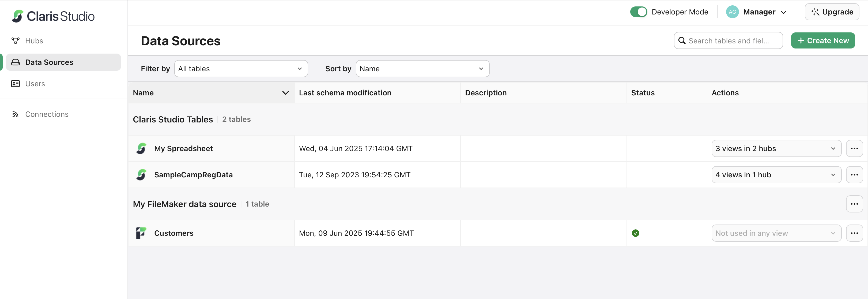Open the Sort by dropdown

click(x=422, y=68)
